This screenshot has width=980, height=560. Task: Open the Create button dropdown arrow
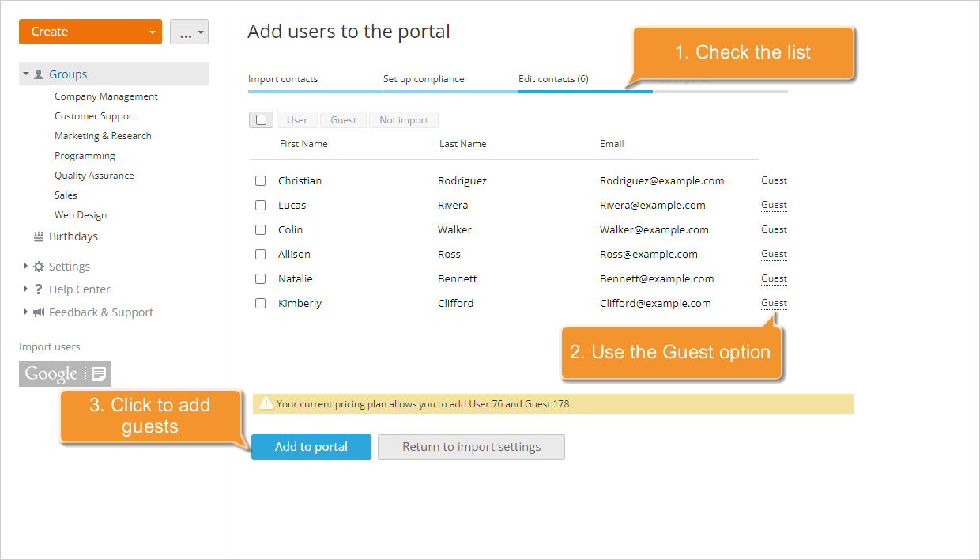[x=152, y=32]
